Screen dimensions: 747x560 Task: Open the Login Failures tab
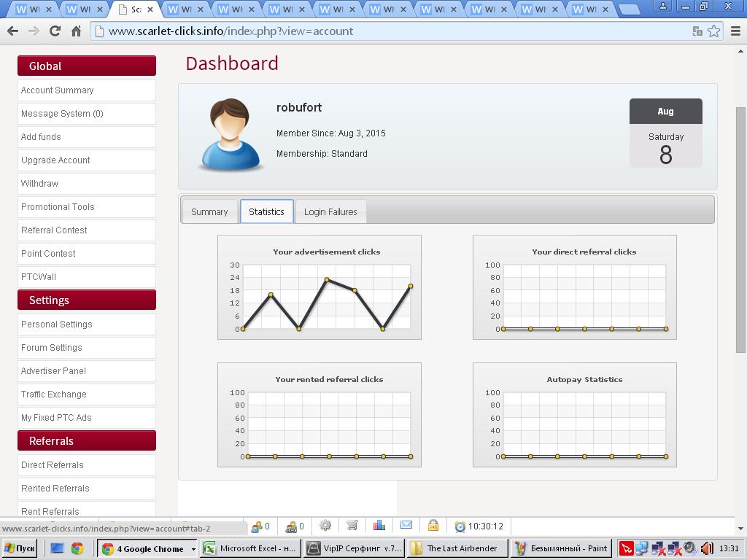pos(330,212)
